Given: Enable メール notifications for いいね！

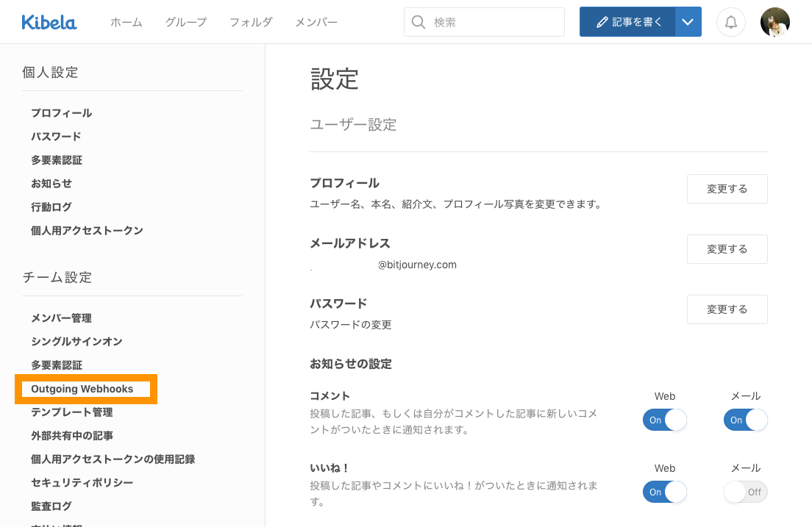Looking at the screenshot, I should (x=745, y=492).
